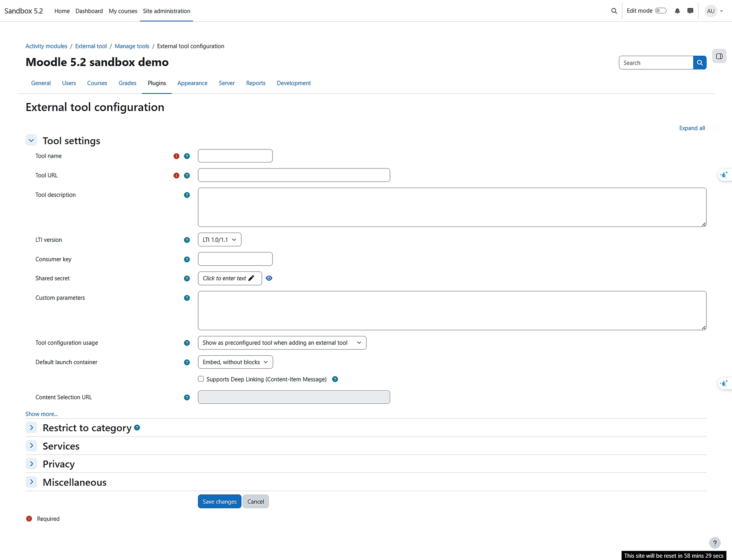
Task: Enable Supports Deep Linking checkbox
Action: coord(201,379)
